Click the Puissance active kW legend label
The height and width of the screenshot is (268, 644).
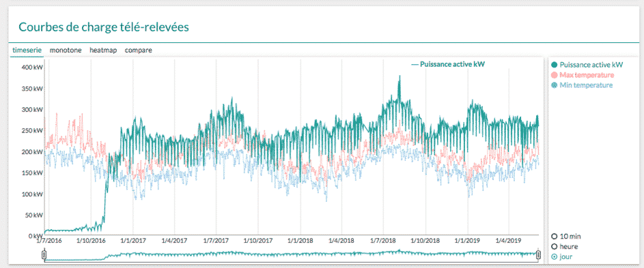591,65
